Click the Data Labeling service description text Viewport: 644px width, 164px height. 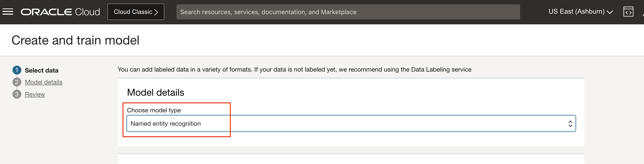click(x=294, y=70)
